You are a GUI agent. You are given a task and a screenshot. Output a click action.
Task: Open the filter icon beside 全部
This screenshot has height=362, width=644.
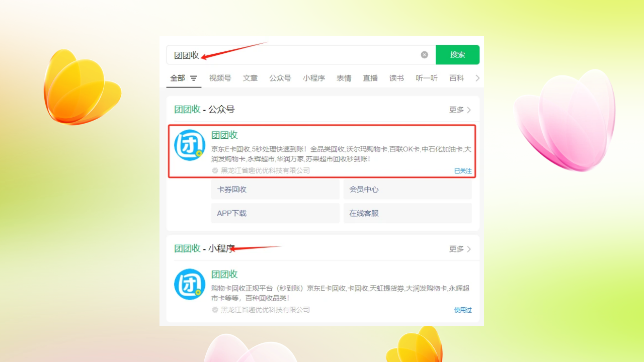(194, 78)
